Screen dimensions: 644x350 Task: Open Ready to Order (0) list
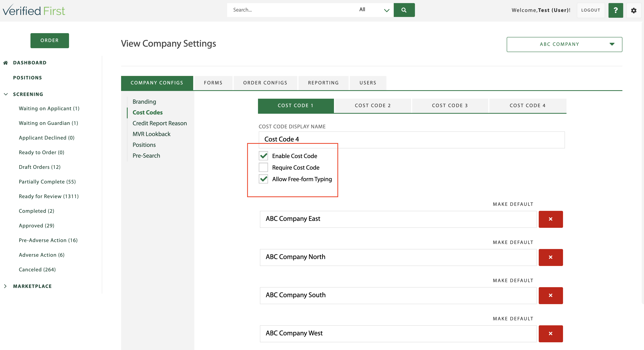coord(41,152)
